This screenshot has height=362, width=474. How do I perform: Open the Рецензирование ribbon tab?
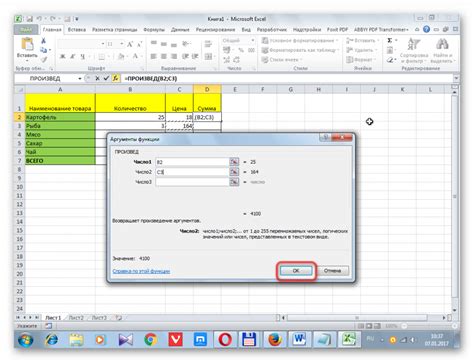coord(215,30)
